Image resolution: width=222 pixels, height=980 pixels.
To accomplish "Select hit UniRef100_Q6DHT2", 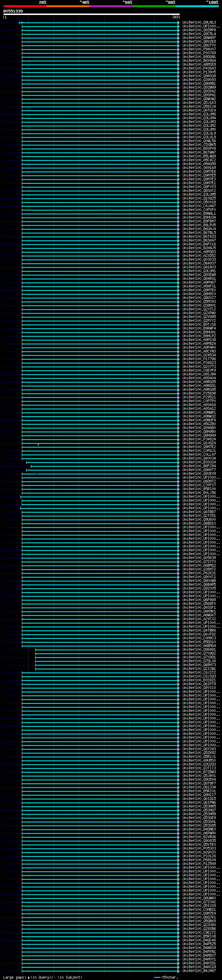I will pos(199,481).
